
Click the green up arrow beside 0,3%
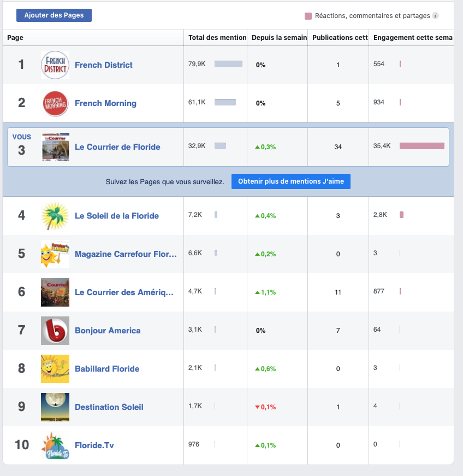257,147
